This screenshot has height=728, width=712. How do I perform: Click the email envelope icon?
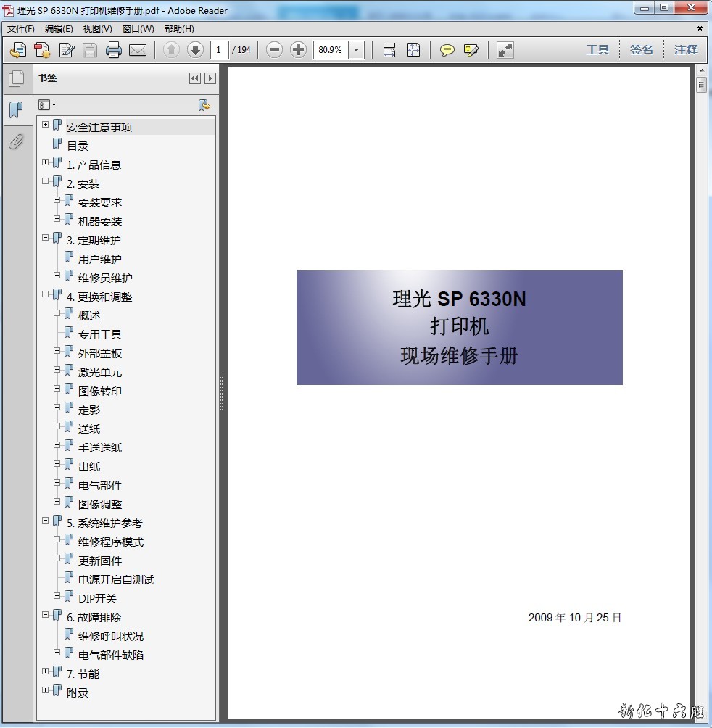click(138, 50)
